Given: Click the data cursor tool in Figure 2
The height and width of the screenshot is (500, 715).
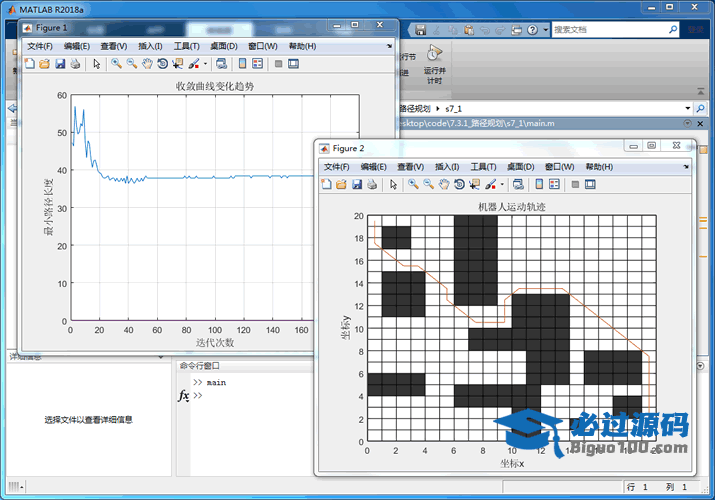Looking at the screenshot, I should (x=474, y=184).
